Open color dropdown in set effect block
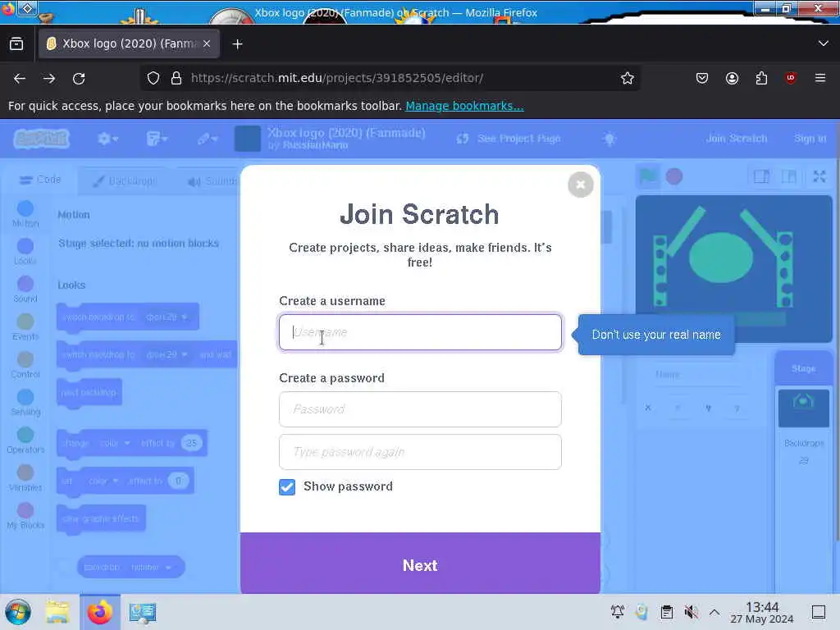 pos(103,481)
